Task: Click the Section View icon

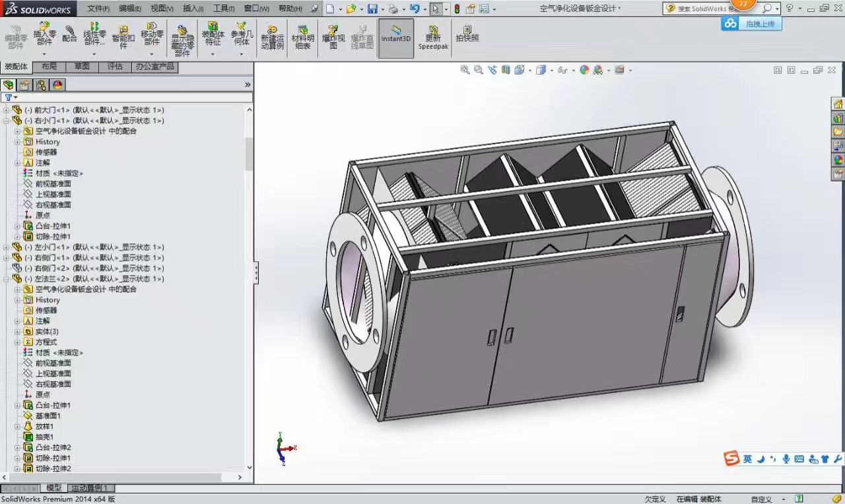Action: coord(506,69)
